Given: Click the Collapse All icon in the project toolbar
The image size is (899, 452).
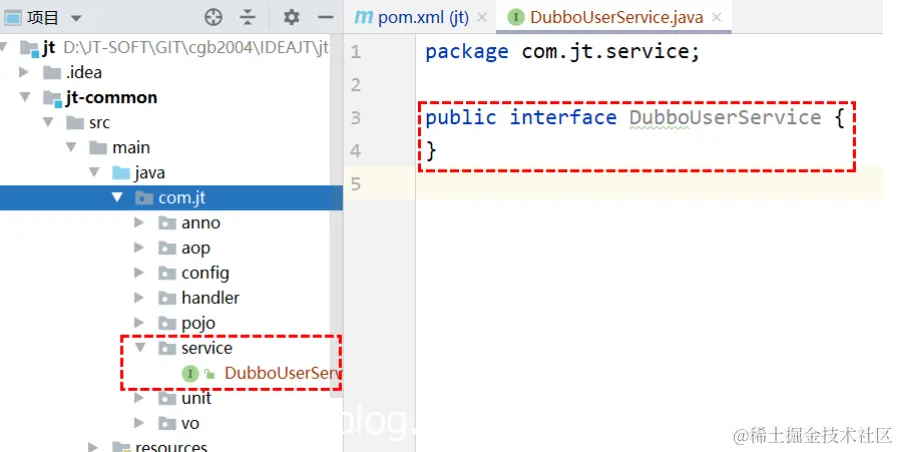Looking at the screenshot, I should coord(247,17).
